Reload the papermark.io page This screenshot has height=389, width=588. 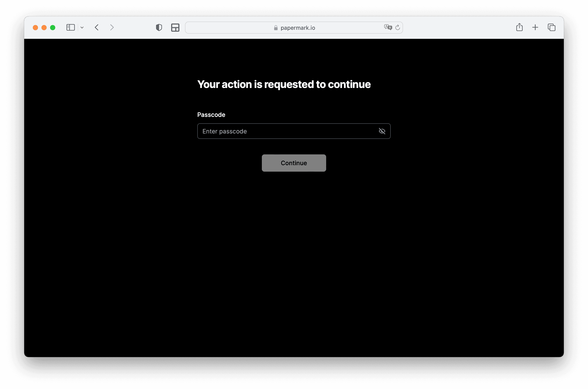[x=398, y=27]
